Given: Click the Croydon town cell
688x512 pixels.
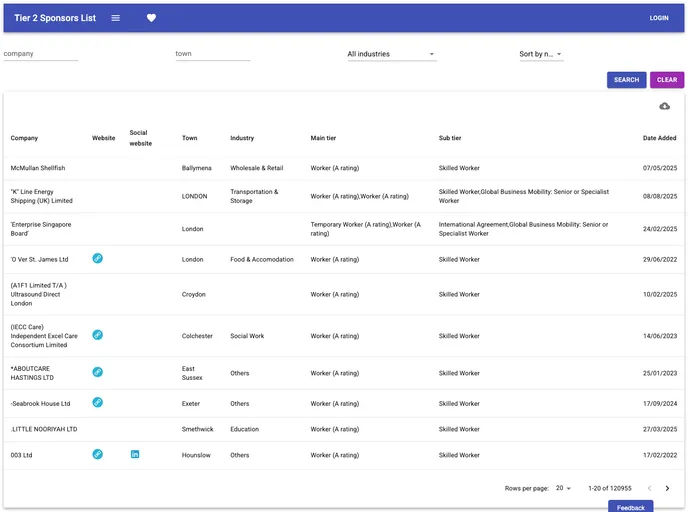Looking at the screenshot, I should coord(194,294).
